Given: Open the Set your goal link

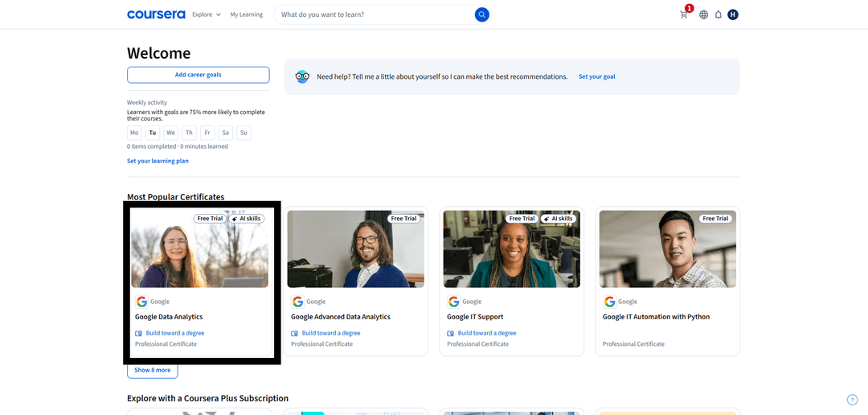Looking at the screenshot, I should (596, 76).
